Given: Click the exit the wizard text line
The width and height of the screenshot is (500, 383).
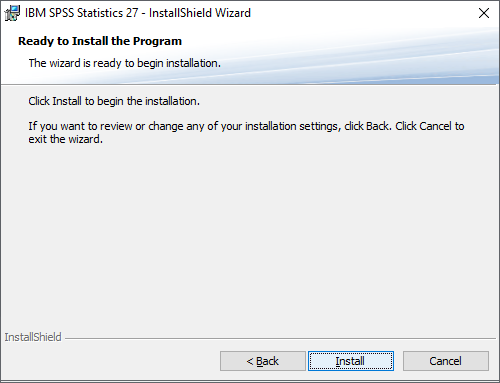Looking at the screenshot, I should pyautogui.click(x=65, y=139).
